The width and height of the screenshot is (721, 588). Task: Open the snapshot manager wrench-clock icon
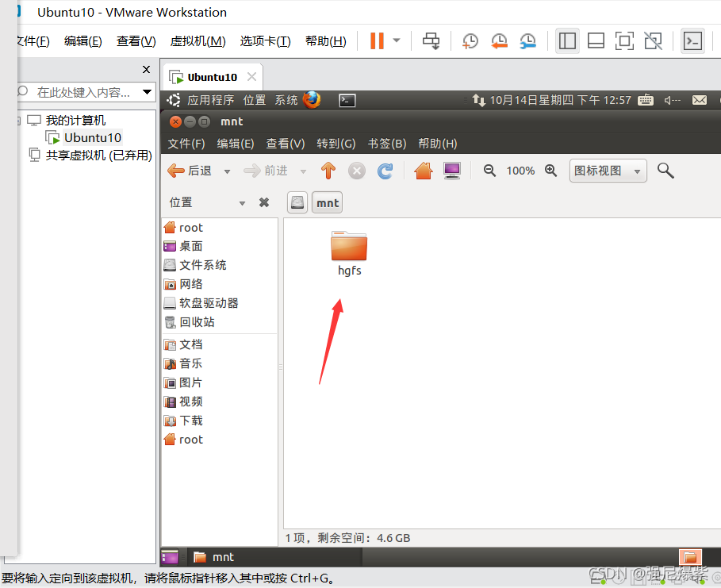[528, 41]
